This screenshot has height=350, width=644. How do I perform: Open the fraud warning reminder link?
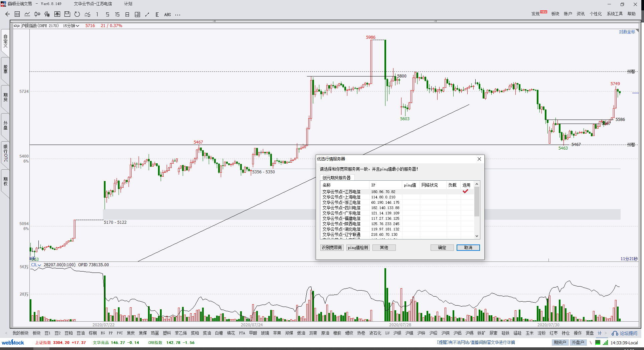(476, 342)
